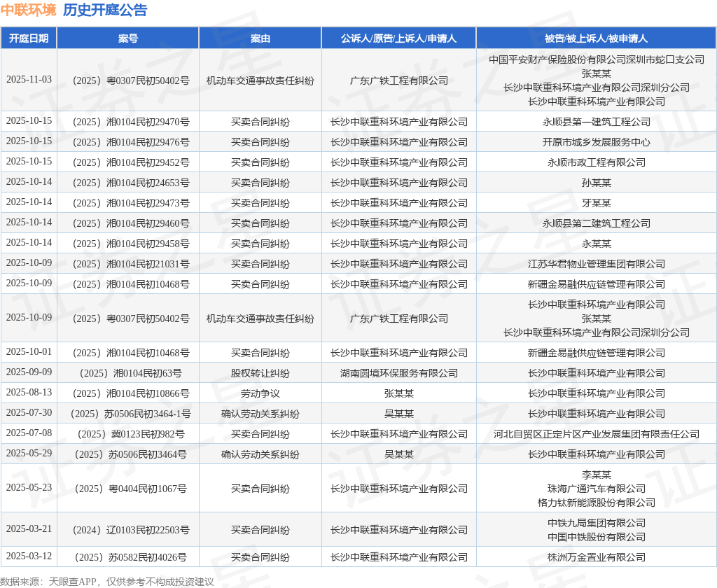Screen dimensions: 717x588
Task: Click defendant 孙某某
Action: [597, 183]
